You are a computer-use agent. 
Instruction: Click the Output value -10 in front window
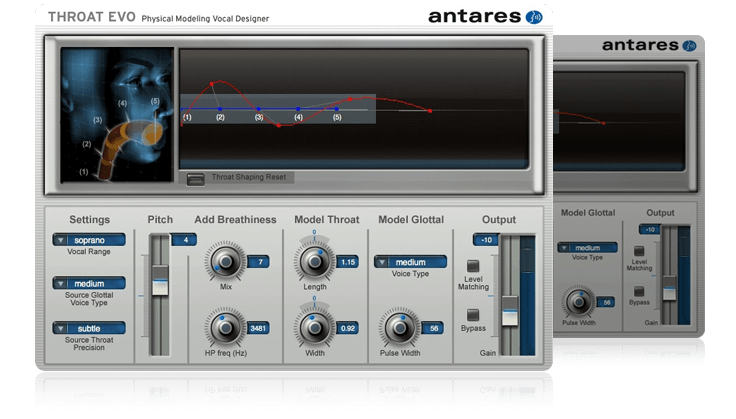point(486,240)
